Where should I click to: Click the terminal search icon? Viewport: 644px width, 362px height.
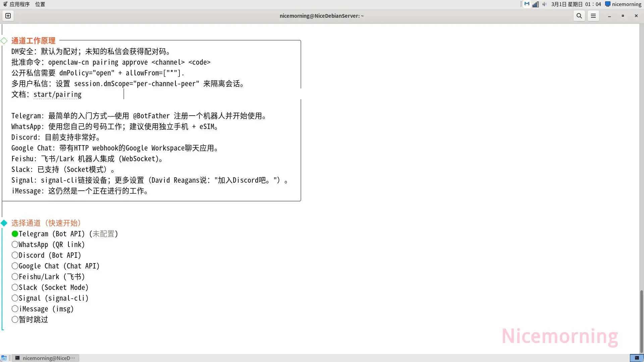click(x=579, y=16)
